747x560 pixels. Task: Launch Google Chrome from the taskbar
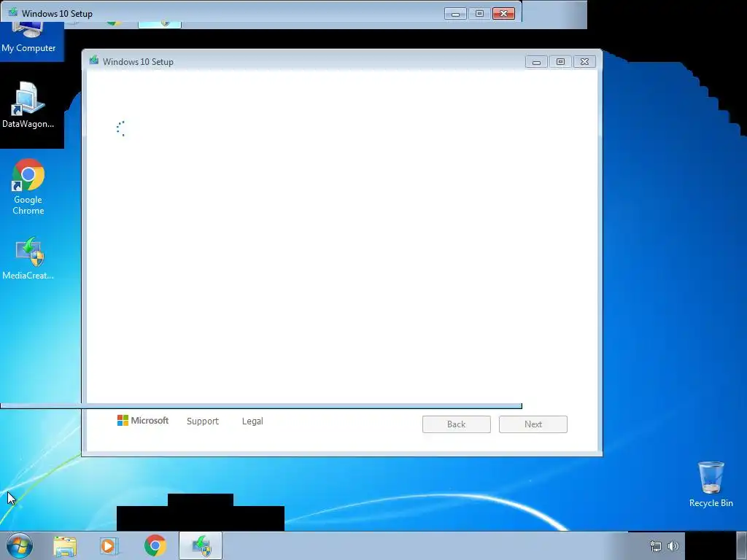pyautogui.click(x=155, y=545)
